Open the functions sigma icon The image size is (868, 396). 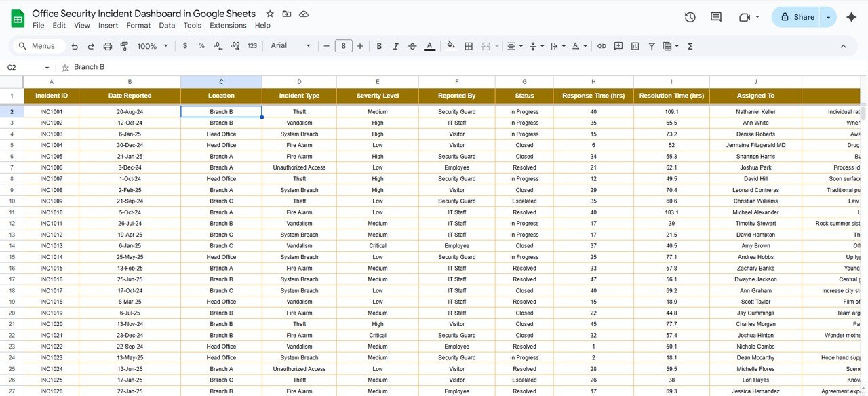coord(690,46)
